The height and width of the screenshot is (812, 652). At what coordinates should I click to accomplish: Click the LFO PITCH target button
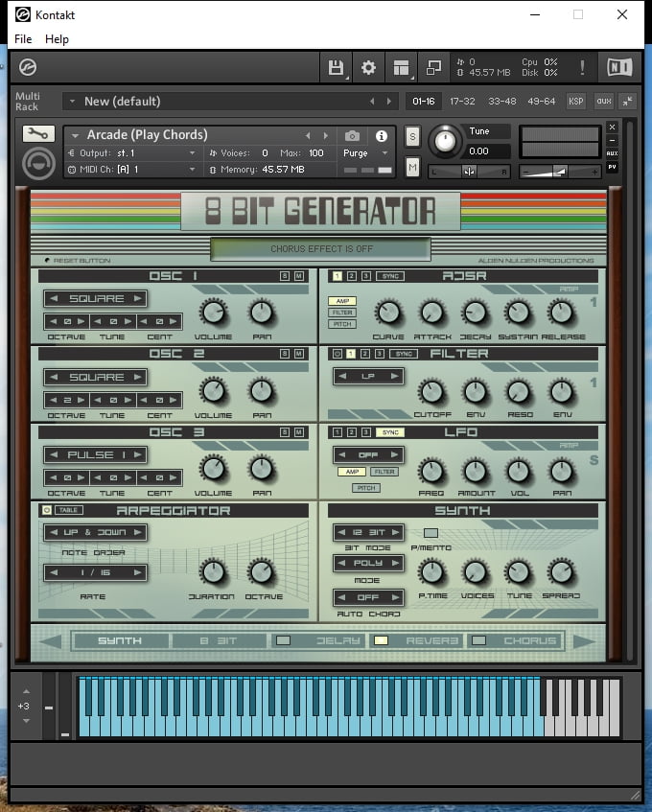tap(366, 488)
